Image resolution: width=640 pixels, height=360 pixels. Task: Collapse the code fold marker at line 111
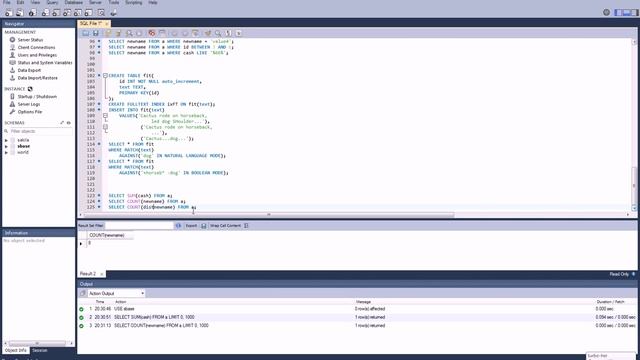[105, 127]
